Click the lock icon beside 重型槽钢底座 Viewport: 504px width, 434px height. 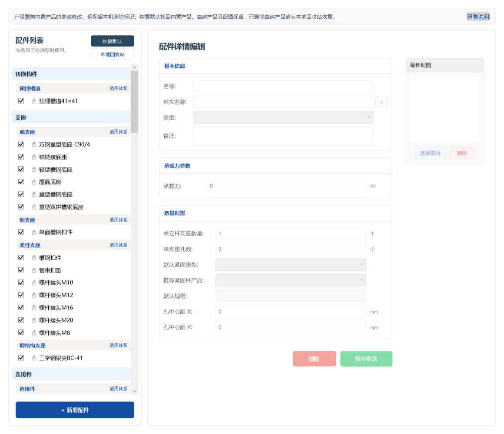coord(34,194)
